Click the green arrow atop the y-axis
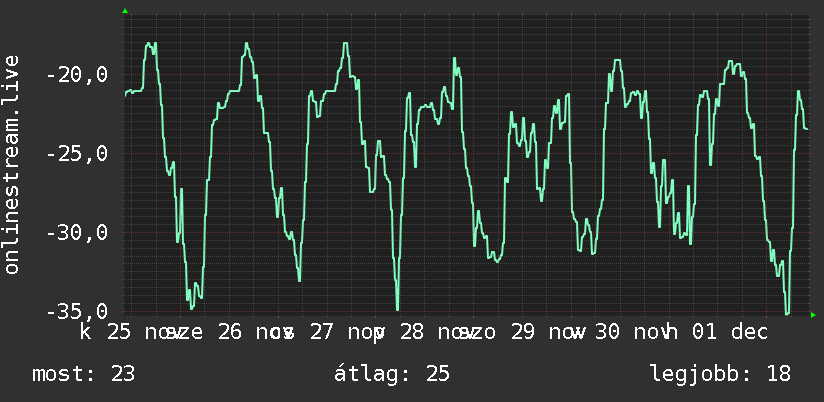The width and height of the screenshot is (824, 402). (125, 11)
